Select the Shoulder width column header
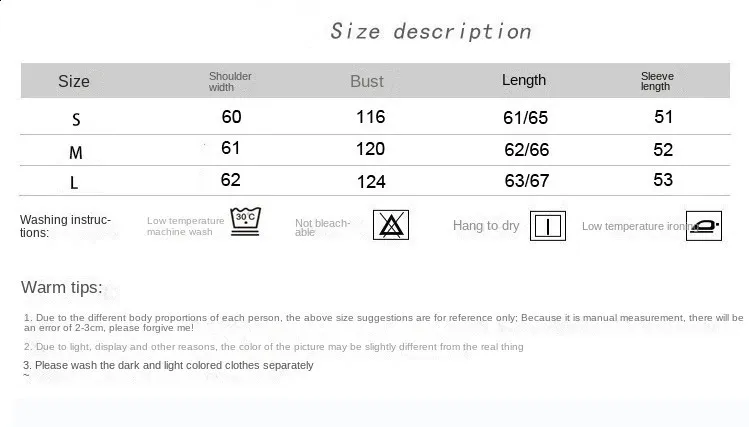749x427 pixels. point(230,81)
